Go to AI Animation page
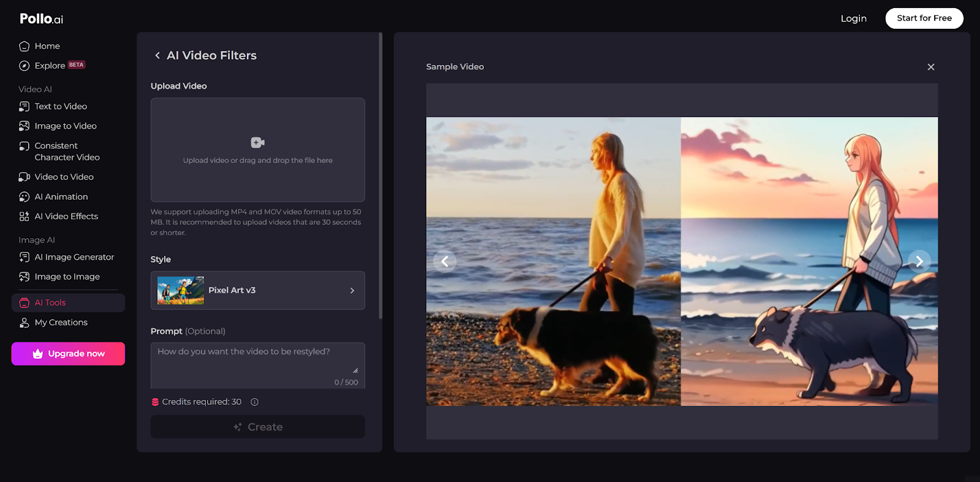980x482 pixels. click(x=61, y=197)
